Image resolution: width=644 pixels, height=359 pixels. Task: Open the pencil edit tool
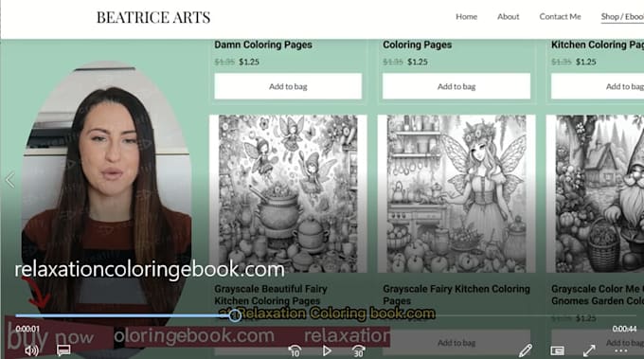(526, 350)
